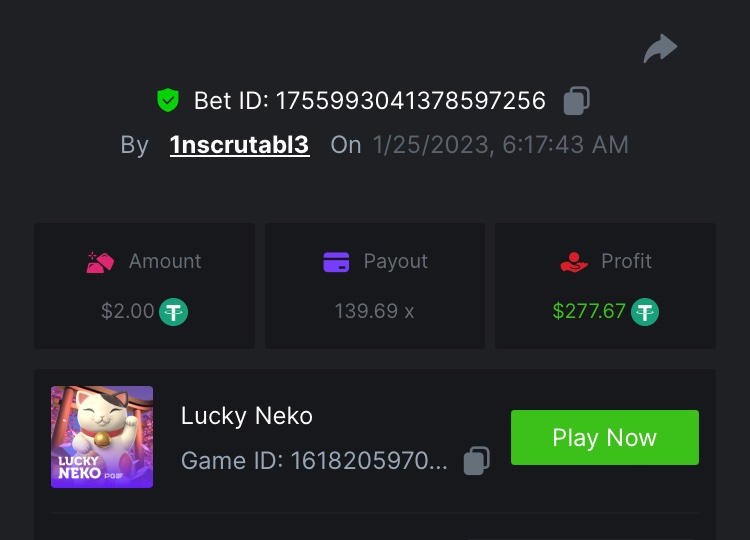Click the pink Amount icon
This screenshot has width=750, height=540.
click(101, 262)
